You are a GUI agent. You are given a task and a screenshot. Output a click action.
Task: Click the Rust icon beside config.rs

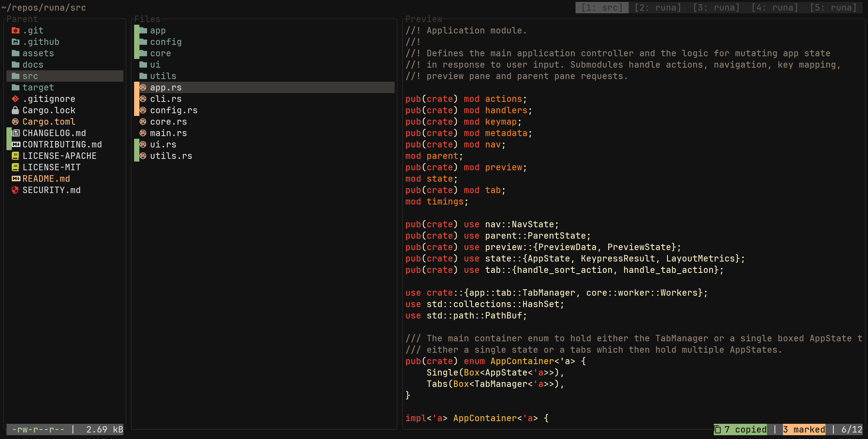[x=143, y=110]
